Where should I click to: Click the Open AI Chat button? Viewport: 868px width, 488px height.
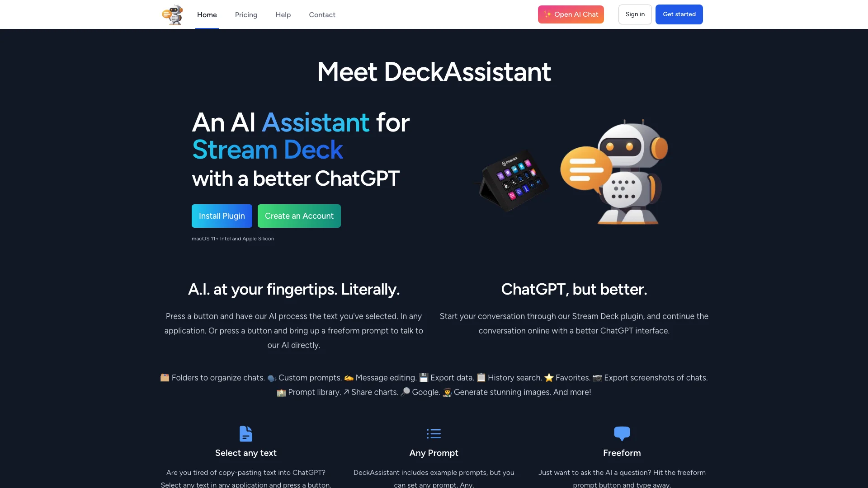point(571,14)
